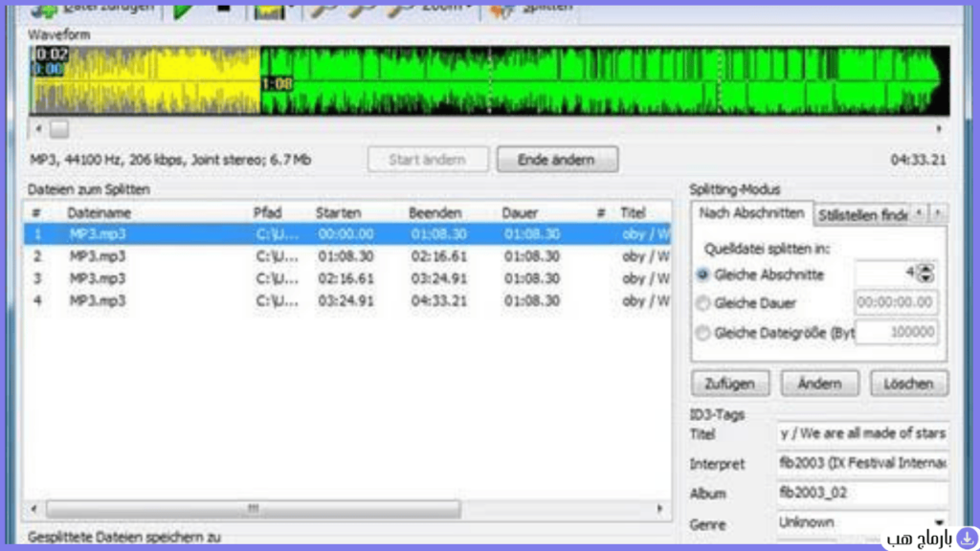Click the Löschen button
Image resolution: width=980 pixels, height=551 pixels.
click(x=909, y=384)
